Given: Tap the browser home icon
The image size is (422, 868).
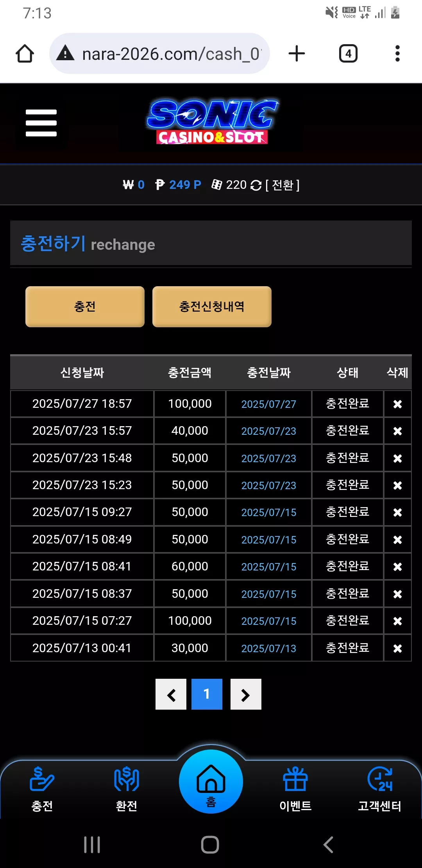Looking at the screenshot, I should click(25, 54).
